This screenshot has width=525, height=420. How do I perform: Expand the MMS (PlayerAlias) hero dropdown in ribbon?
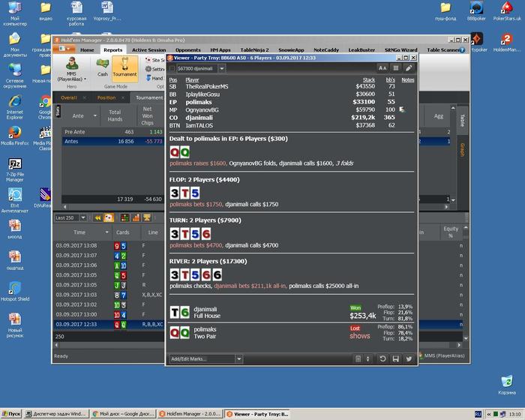coord(85,79)
